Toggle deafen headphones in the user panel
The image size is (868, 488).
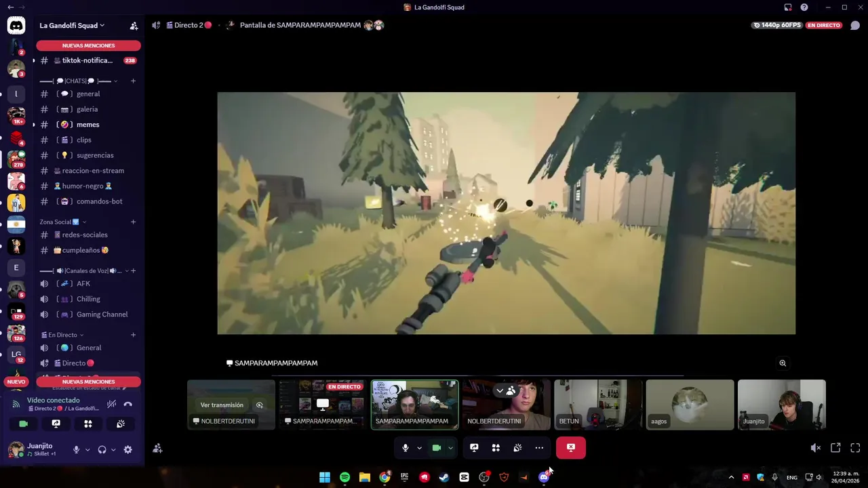point(102,449)
